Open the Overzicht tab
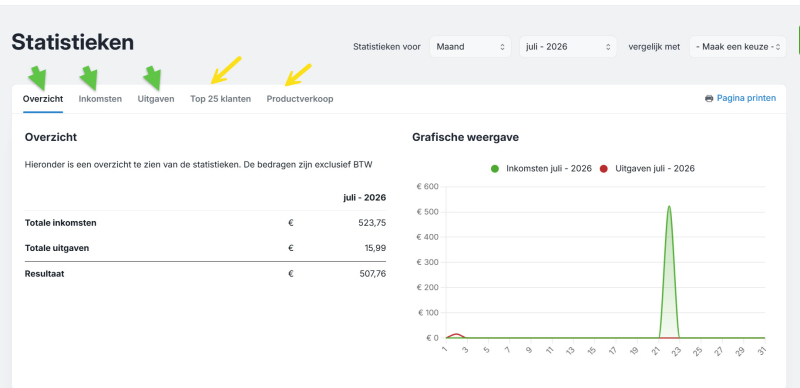This screenshot has width=800, height=388. pyautogui.click(x=43, y=99)
